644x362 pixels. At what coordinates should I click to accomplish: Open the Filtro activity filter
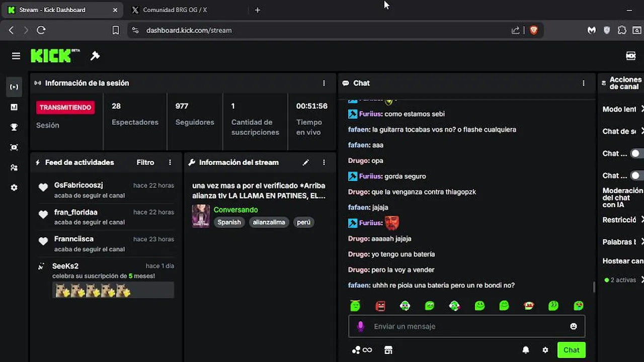145,162
